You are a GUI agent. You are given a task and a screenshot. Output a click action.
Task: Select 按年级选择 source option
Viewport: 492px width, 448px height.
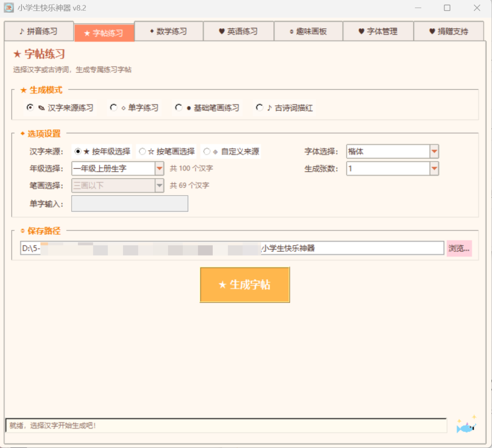pos(102,152)
